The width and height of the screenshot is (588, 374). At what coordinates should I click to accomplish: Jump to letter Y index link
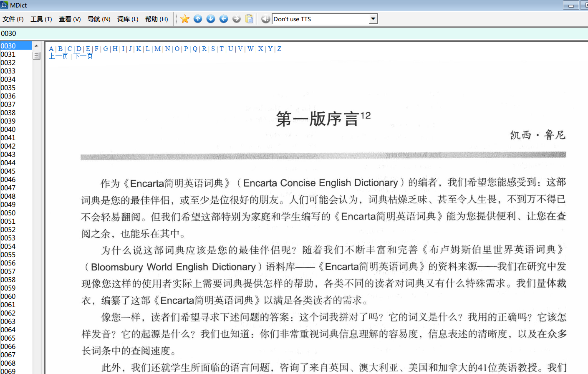pyautogui.click(x=270, y=49)
